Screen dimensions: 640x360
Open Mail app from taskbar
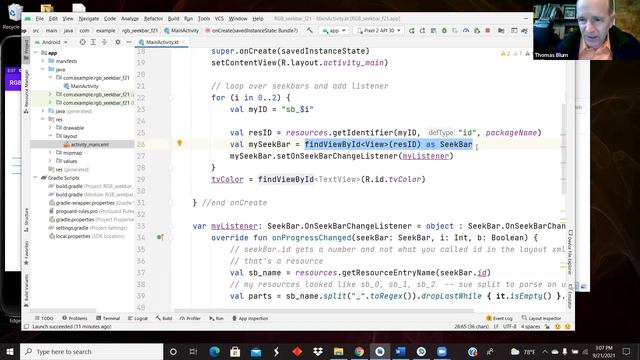coord(256,351)
